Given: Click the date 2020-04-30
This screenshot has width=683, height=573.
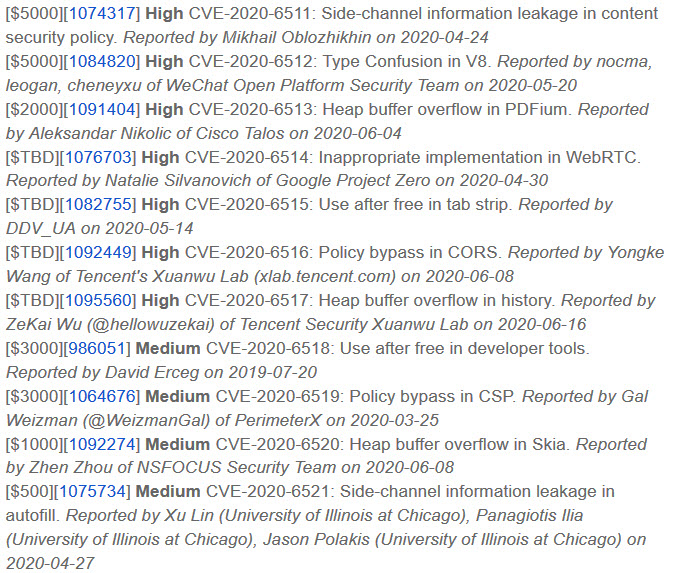Looking at the screenshot, I should click(x=504, y=180).
